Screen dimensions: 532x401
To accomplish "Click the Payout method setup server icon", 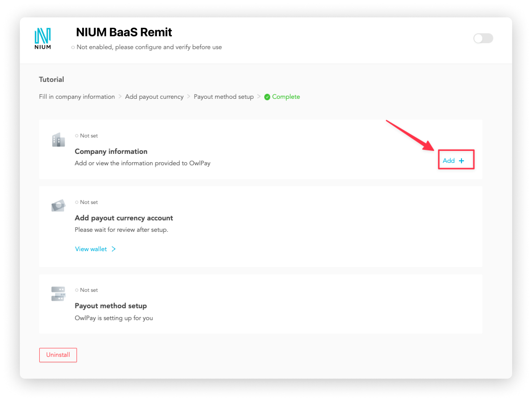I will (x=58, y=294).
